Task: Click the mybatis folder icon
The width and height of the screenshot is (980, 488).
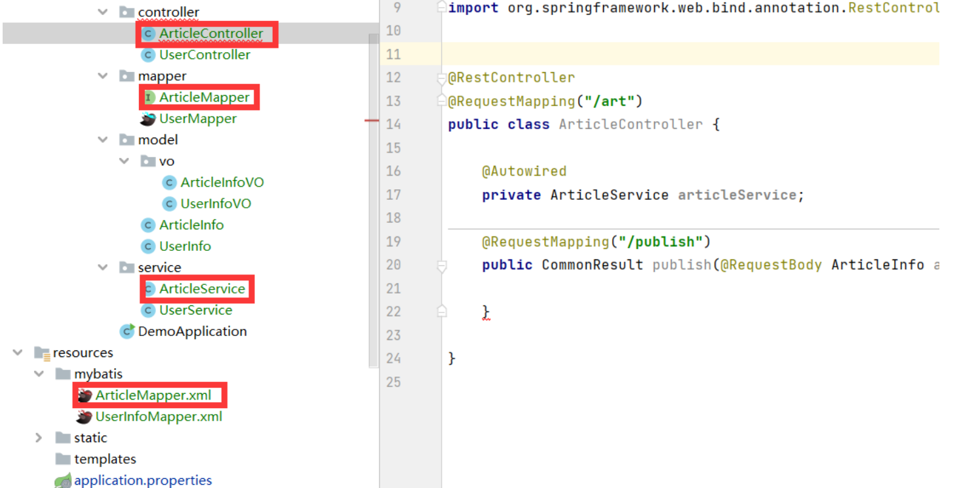Action: (63, 374)
